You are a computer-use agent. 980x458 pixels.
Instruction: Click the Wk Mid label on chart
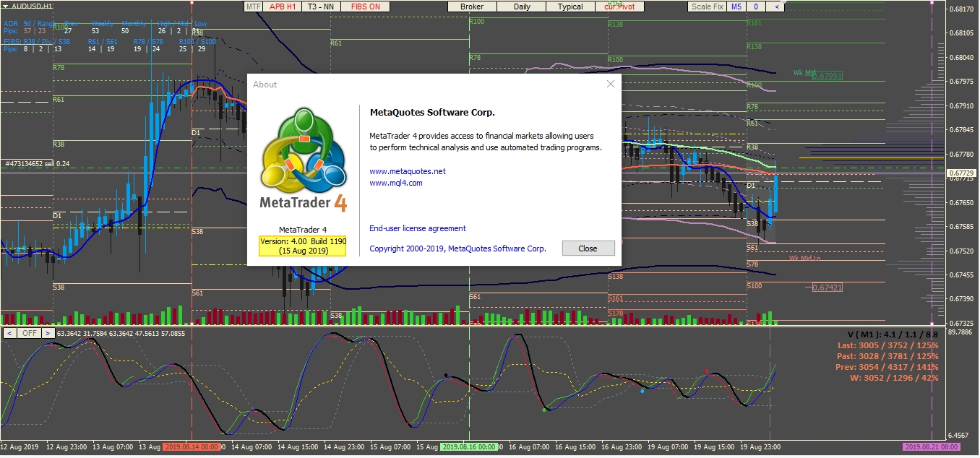click(804, 73)
